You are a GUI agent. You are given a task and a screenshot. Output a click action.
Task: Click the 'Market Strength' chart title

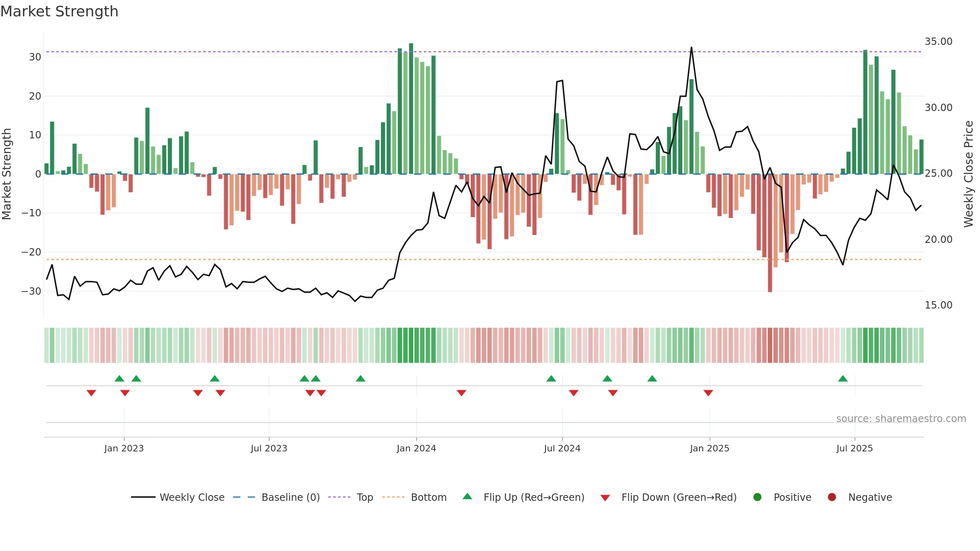click(59, 11)
